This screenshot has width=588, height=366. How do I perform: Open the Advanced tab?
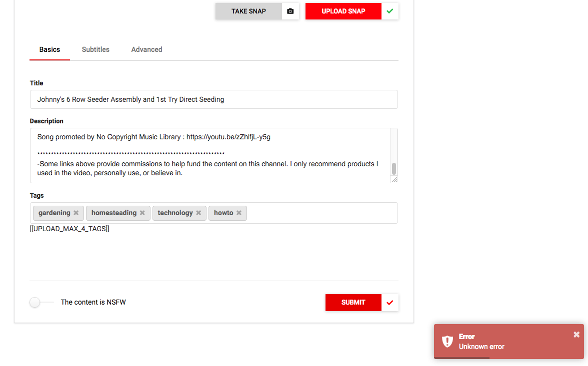146,49
